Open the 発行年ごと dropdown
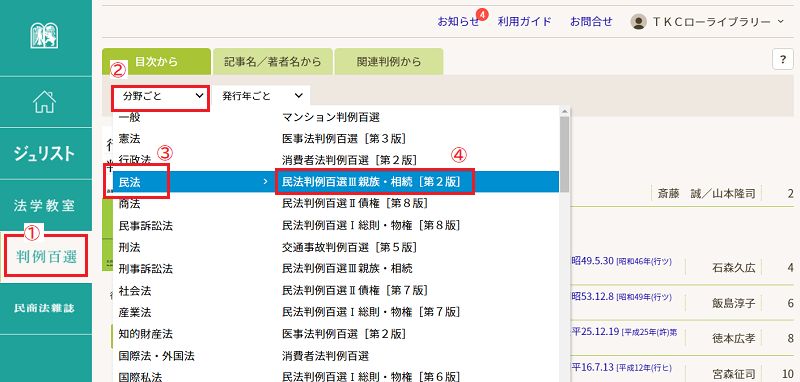This screenshot has width=800, height=382. pos(262,96)
